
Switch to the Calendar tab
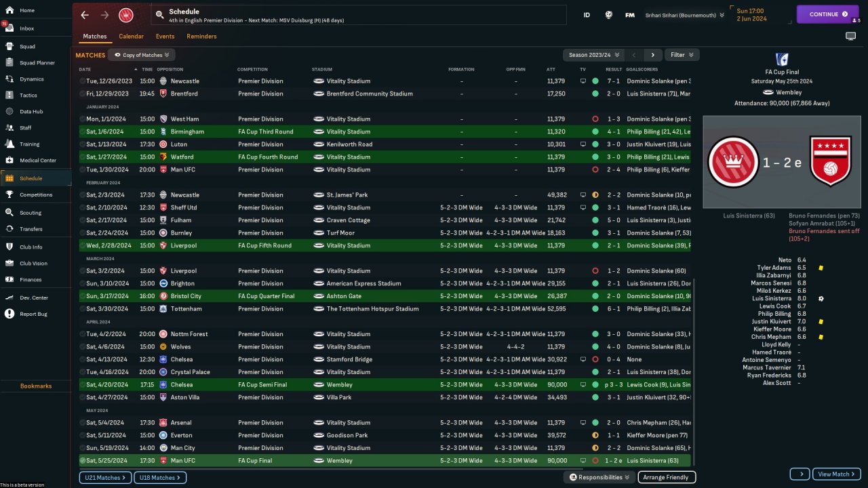tap(131, 37)
